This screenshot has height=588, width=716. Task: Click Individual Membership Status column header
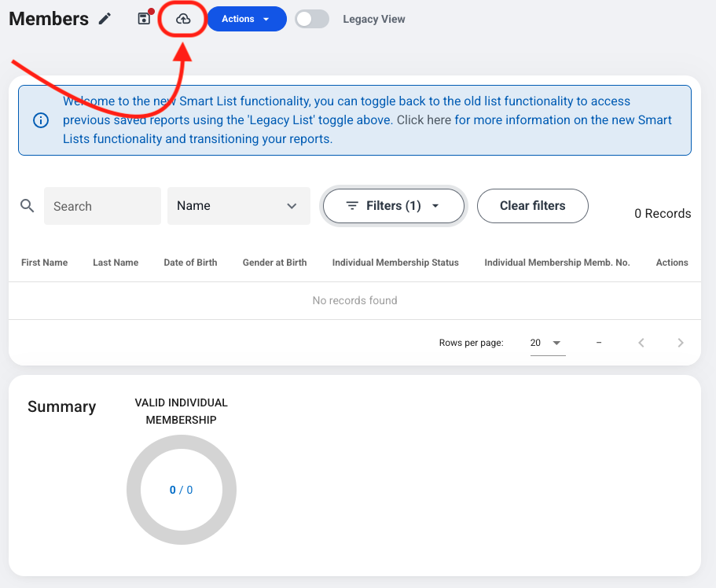point(395,263)
